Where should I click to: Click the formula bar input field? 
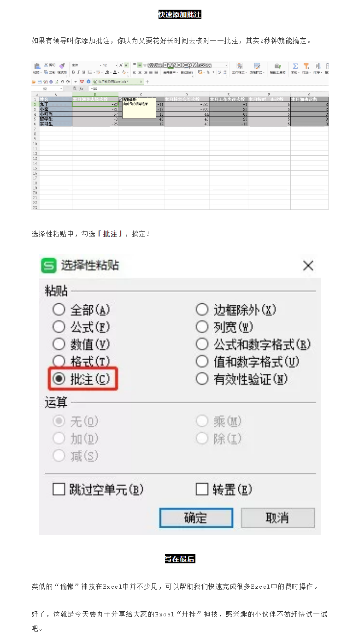click(x=208, y=89)
